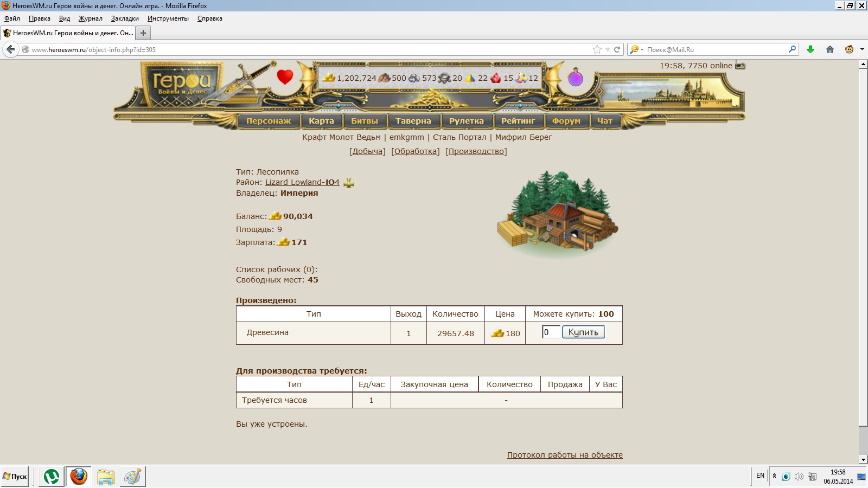Open the addon toolbar dropdown arrow at far right
This screenshot has height=488, width=868.
click(862, 49)
